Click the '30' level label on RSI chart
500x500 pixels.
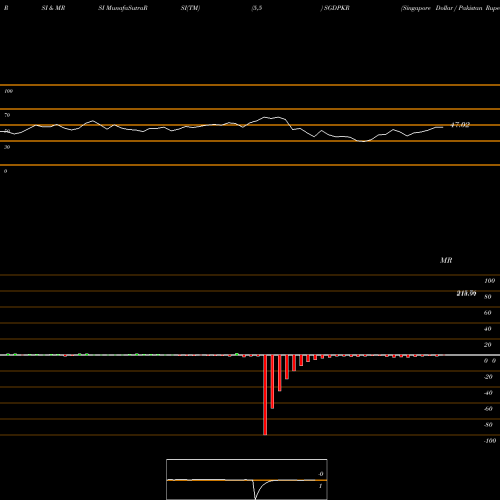point(7,147)
